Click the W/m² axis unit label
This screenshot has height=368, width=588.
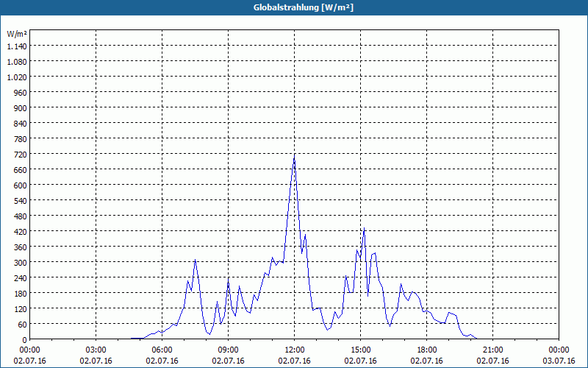tap(17, 34)
